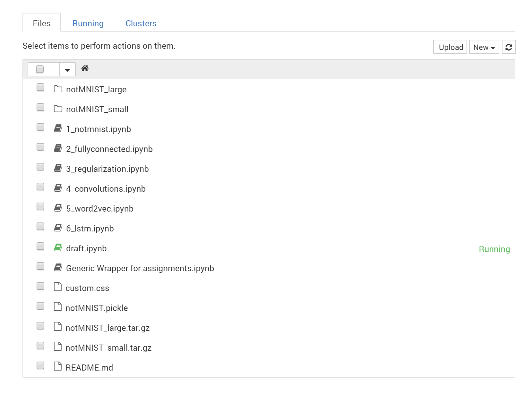This screenshot has height=393, width=532.
Task: Check the select-all items checkbox
Action: (40, 69)
